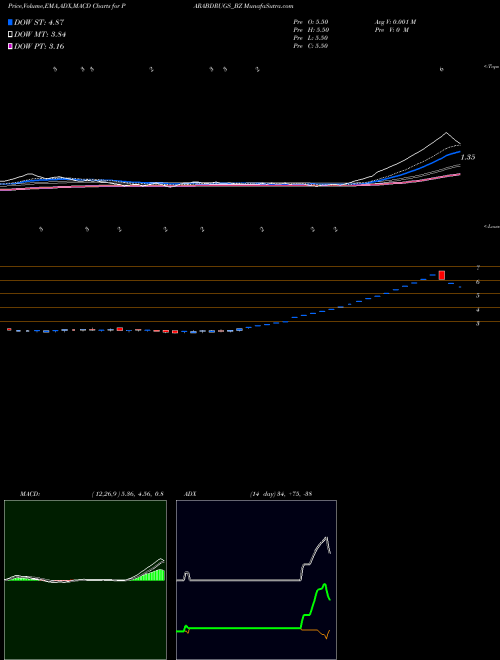
Task: Click the large red candlestick near price 6.5
Action: point(441,275)
